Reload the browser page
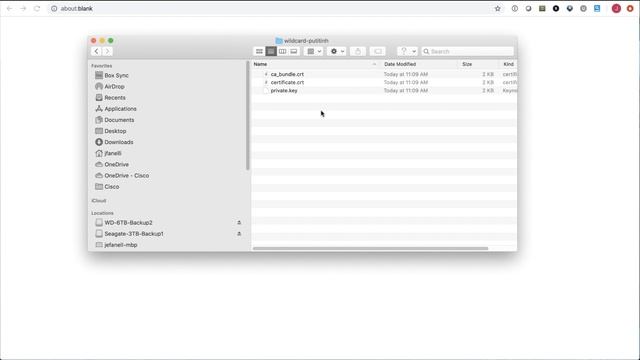This screenshot has width=640, height=360. 37,9
